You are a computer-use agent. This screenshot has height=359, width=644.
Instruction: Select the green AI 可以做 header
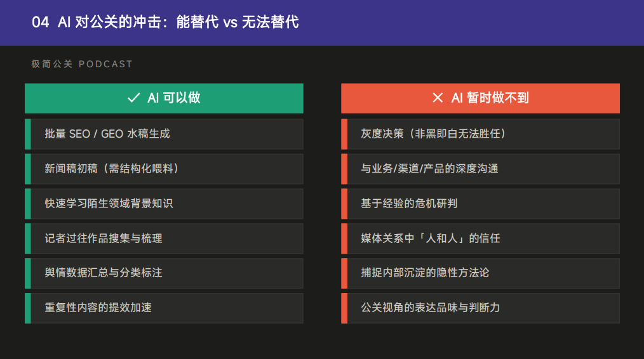point(164,98)
